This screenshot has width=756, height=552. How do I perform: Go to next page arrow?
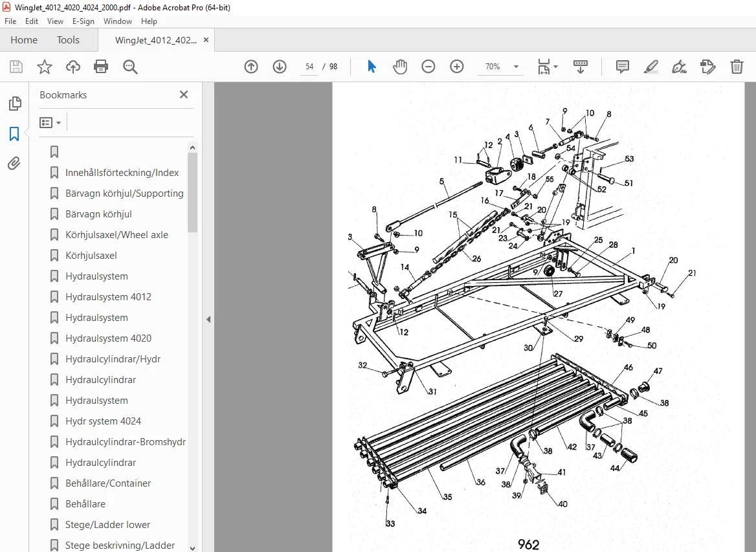click(x=280, y=67)
